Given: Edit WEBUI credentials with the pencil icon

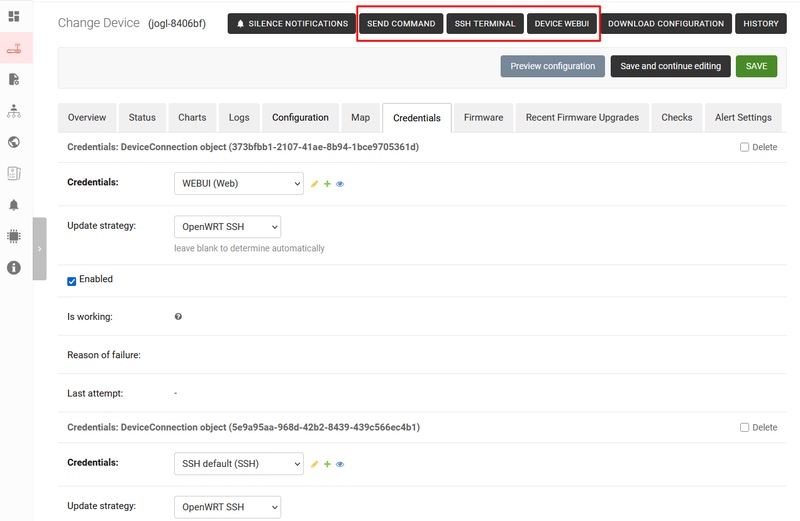Looking at the screenshot, I should 314,184.
